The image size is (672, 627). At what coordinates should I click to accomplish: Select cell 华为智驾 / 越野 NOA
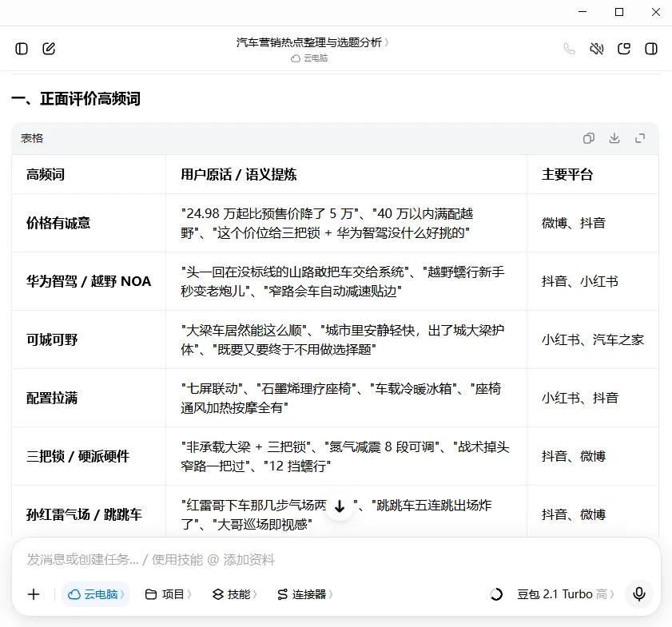89,281
